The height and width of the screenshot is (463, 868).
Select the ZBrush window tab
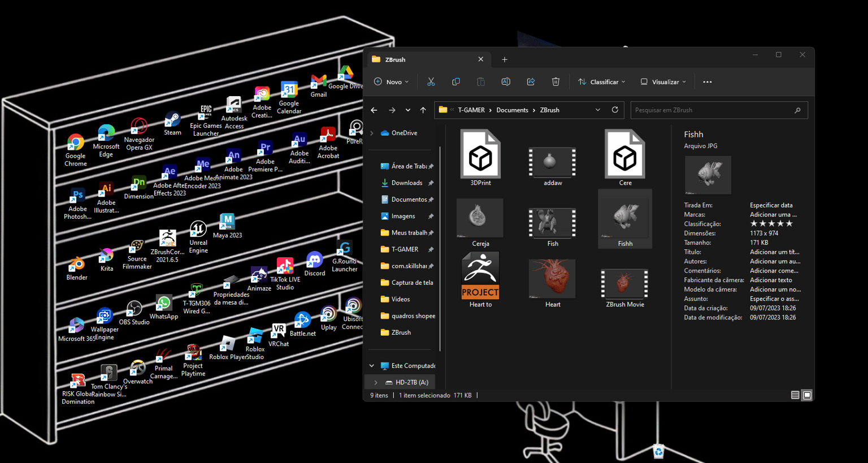coord(428,59)
